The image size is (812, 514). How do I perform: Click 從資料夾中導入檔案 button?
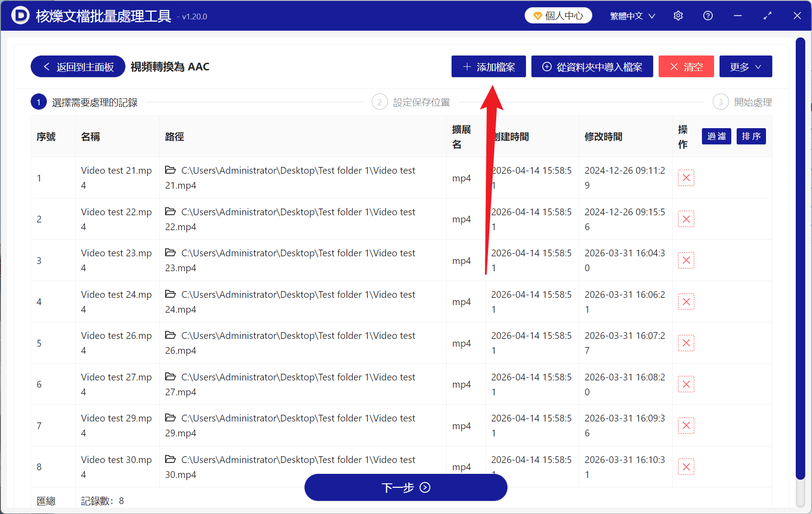pos(592,67)
